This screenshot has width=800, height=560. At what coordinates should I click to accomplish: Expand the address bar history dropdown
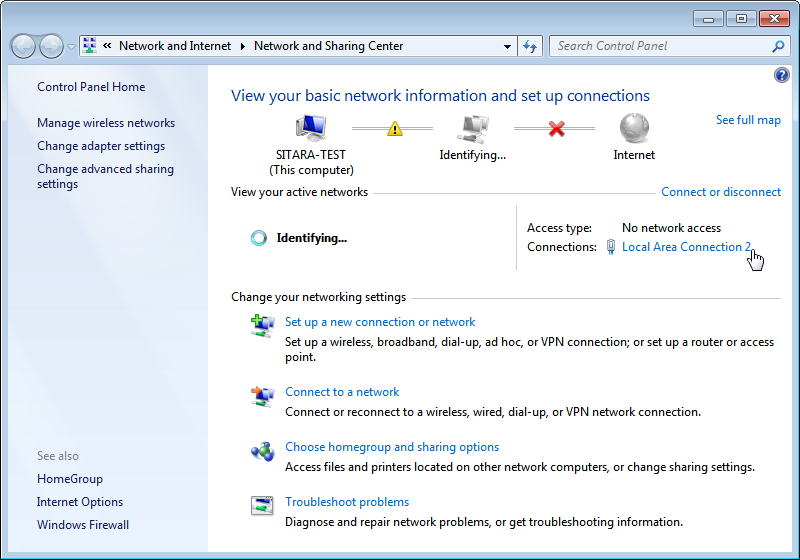click(507, 46)
